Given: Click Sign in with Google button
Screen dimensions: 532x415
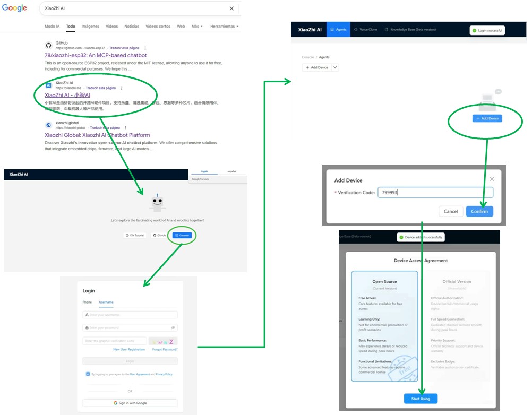Looking at the screenshot, I should click(130, 403).
